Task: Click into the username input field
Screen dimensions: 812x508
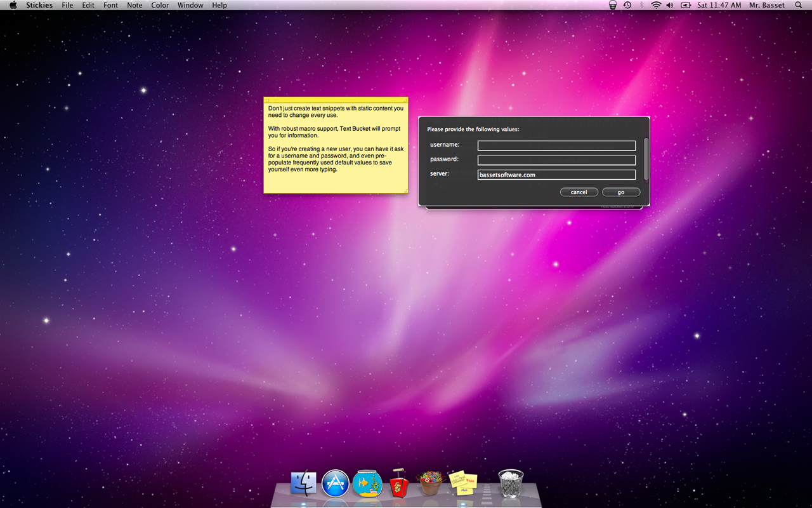Action: point(556,145)
